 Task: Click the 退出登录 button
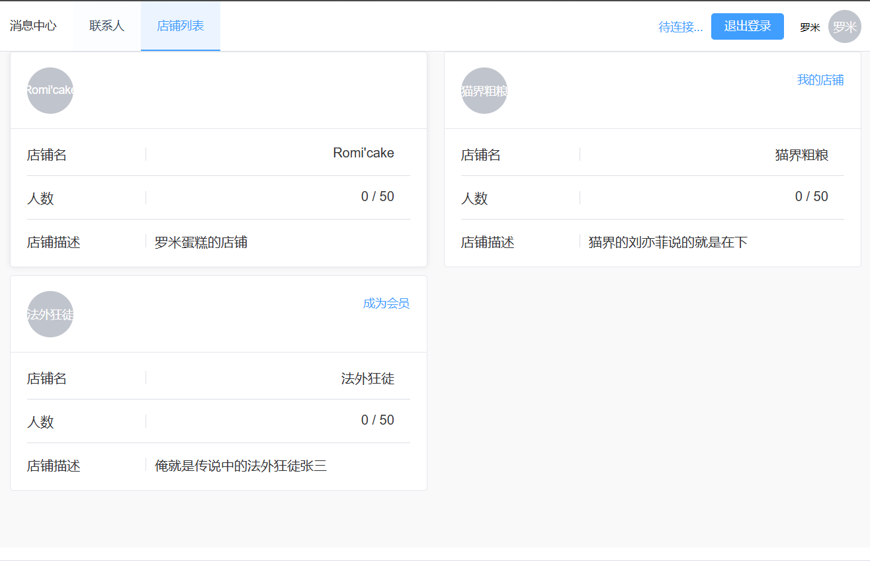pyautogui.click(x=747, y=26)
